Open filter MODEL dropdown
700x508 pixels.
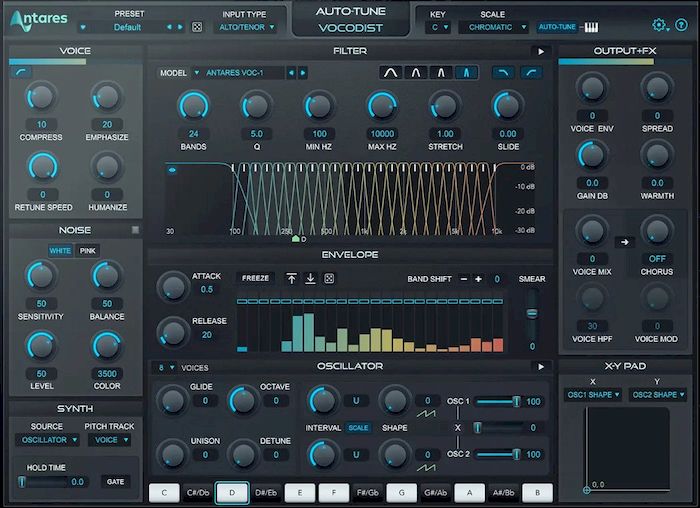click(238, 72)
